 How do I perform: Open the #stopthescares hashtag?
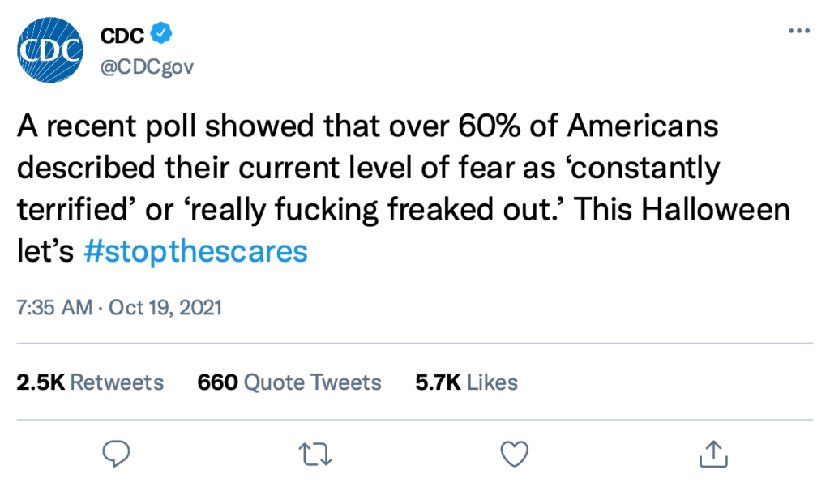[195, 250]
